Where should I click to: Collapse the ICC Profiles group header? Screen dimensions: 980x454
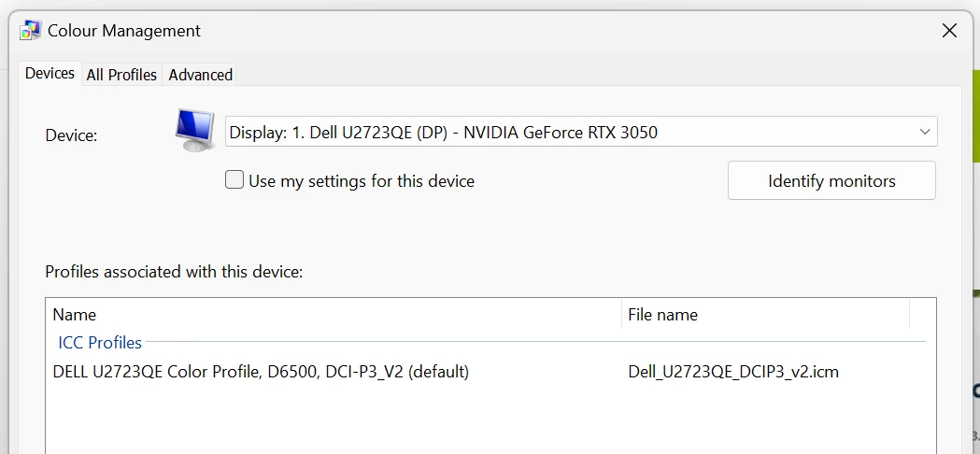pyautogui.click(x=100, y=343)
